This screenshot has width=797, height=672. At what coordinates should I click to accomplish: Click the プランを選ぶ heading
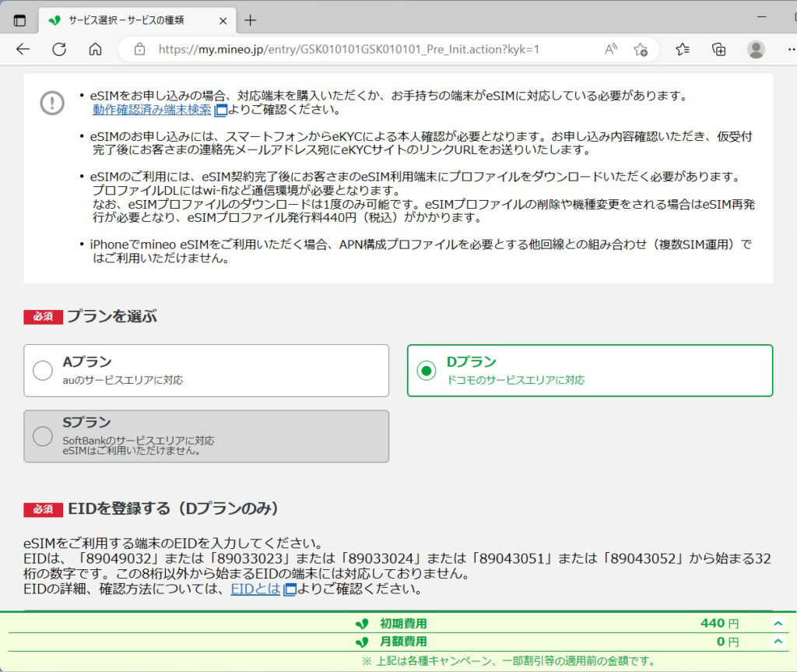click(112, 316)
